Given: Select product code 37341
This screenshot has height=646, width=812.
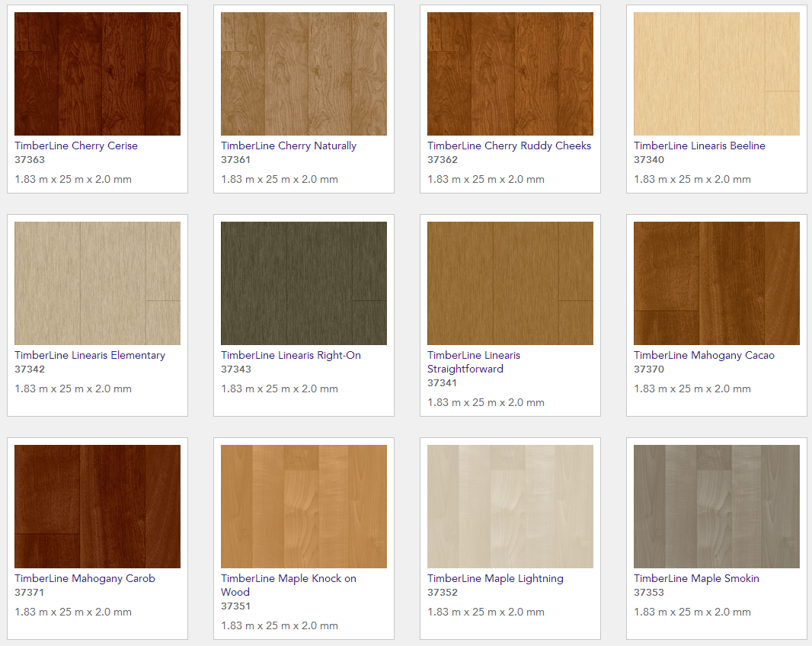Looking at the screenshot, I should 442,383.
